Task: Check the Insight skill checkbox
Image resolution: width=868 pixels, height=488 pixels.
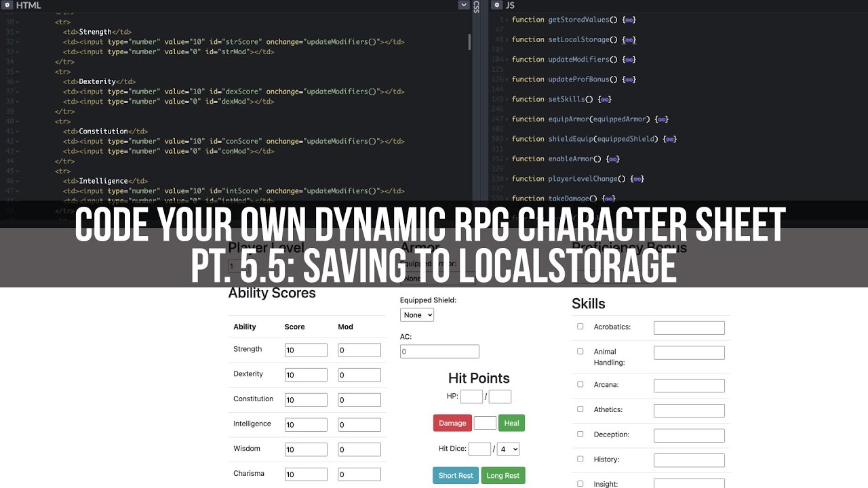Action: (x=580, y=484)
